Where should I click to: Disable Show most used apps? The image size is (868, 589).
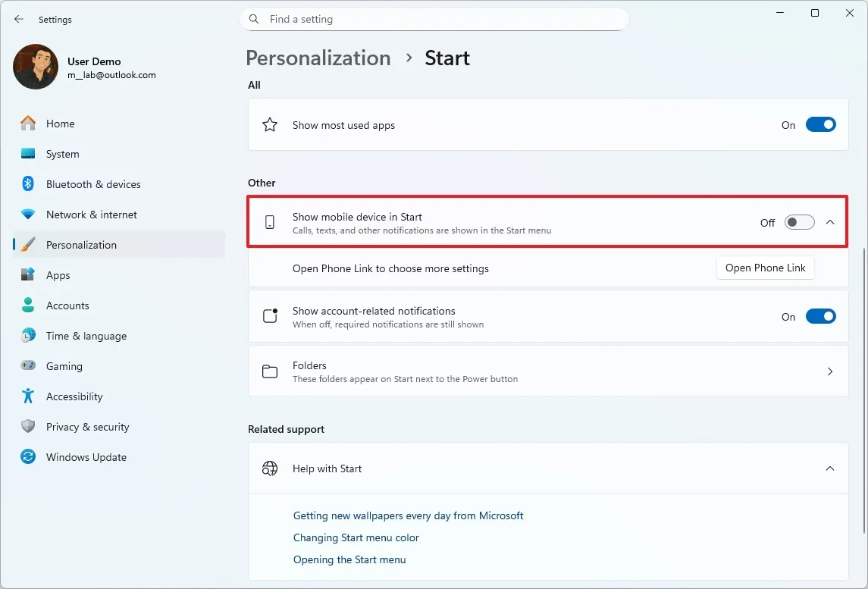(x=821, y=124)
